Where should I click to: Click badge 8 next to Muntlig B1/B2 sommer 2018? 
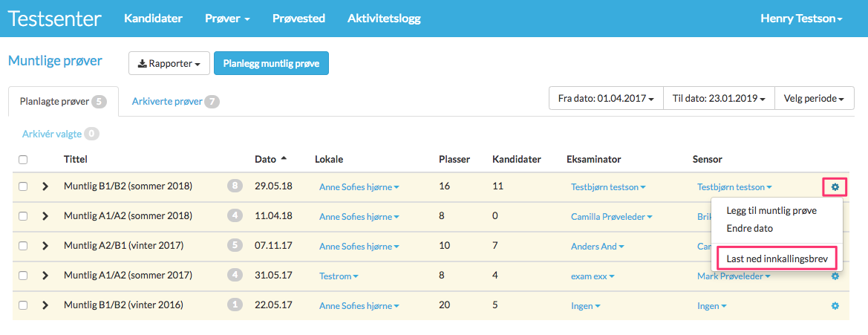coord(235,186)
